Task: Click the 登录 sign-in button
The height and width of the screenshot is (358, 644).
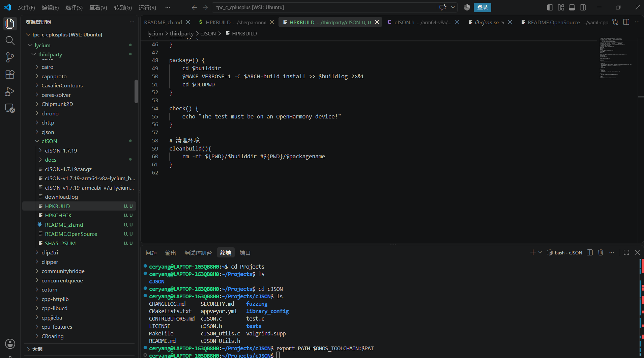Action: click(x=482, y=7)
